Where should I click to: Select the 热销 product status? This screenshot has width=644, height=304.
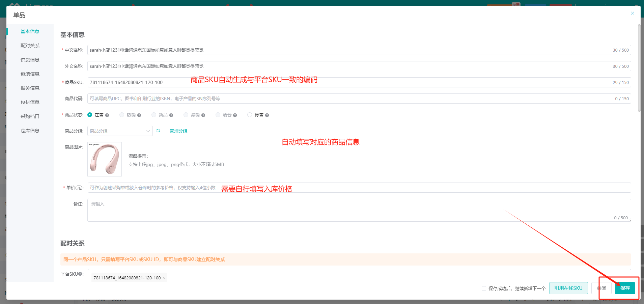pos(122,115)
